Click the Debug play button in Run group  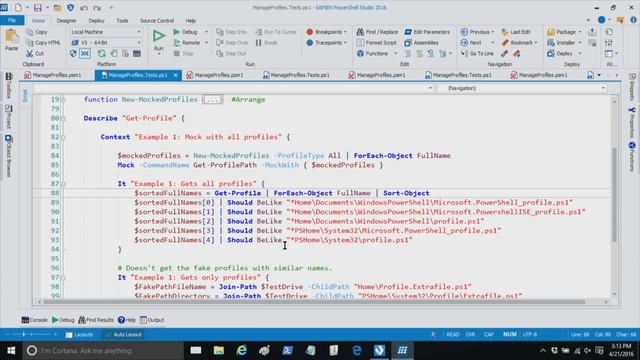186,32
